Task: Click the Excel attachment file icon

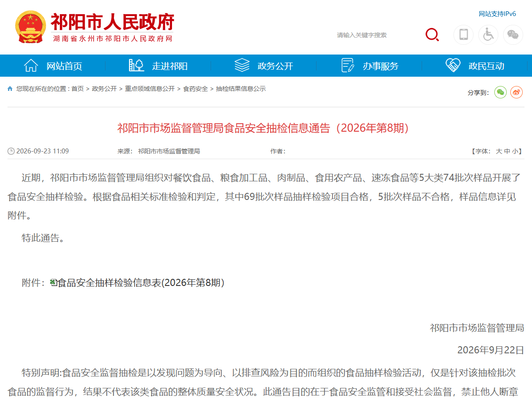Action: (x=54, y=282)
